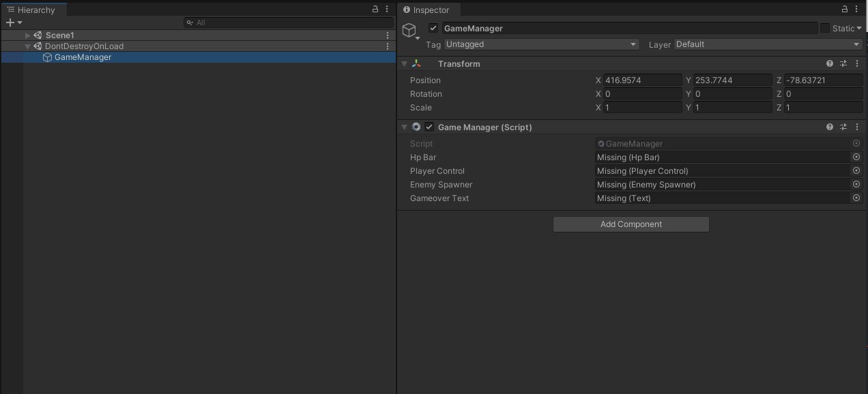This screenshot has width=868, height=394.
Task: Click Scale Z value field
Action: tap(824, 108)
